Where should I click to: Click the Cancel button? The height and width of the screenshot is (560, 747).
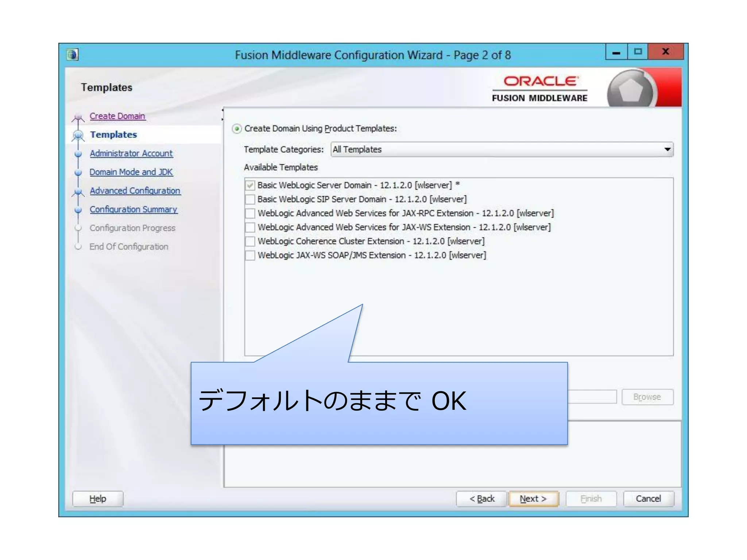[x=649, y=499]
